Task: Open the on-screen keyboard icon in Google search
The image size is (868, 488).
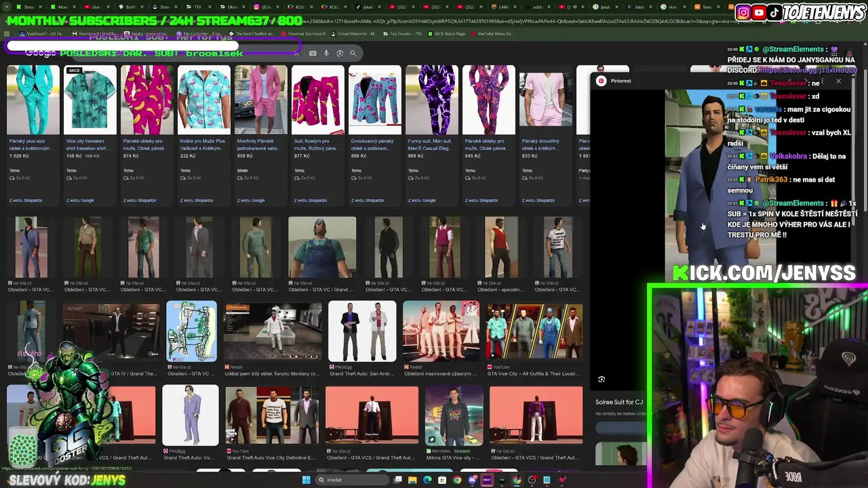Action: tap(313, 53)
